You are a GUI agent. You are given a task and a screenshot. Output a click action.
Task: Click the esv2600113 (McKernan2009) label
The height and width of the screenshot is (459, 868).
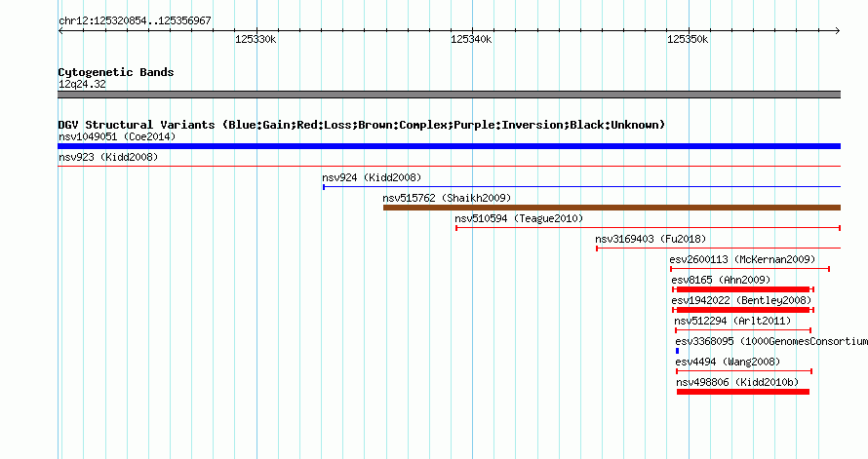tap(742, 259)
